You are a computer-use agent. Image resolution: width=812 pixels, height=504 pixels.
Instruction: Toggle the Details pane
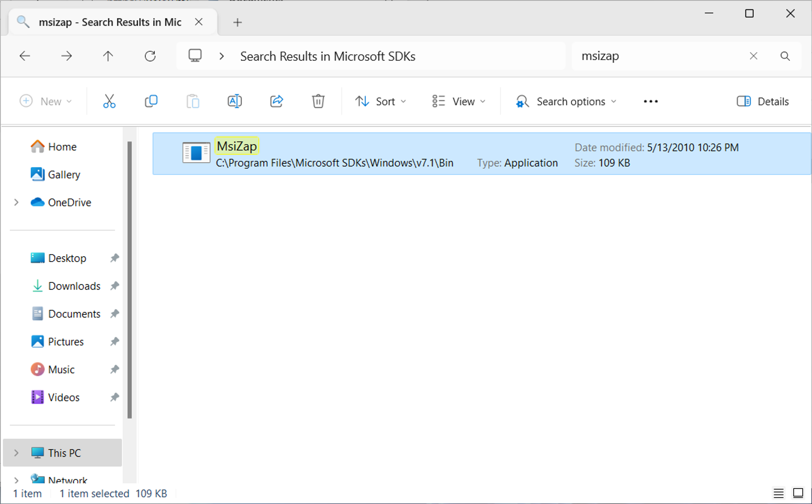(x=763, y=101)
